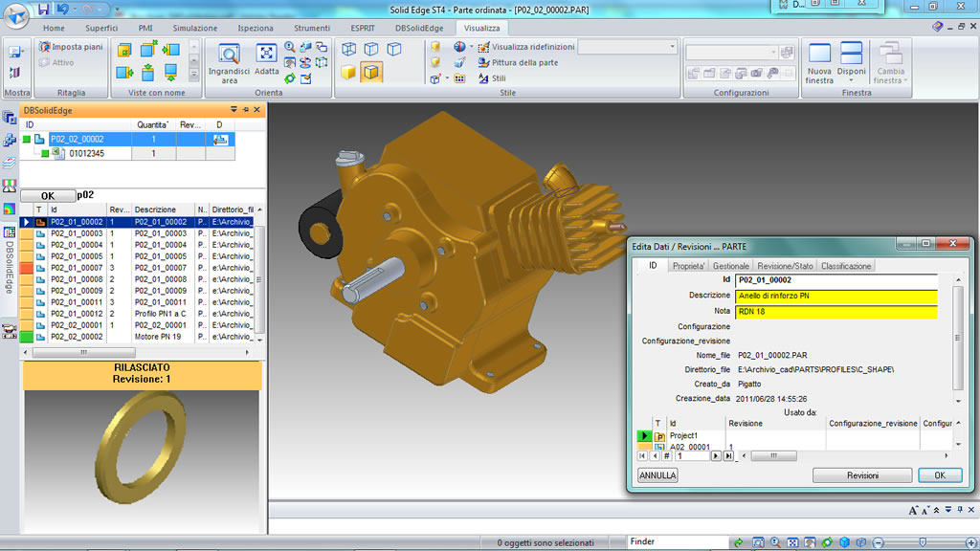
Task: Open the PMI ribbon tab
Action: (x=145, y=28)
